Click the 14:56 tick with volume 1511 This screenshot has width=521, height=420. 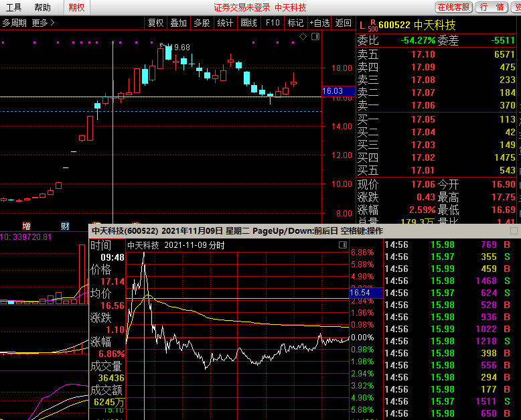(447, 402)
